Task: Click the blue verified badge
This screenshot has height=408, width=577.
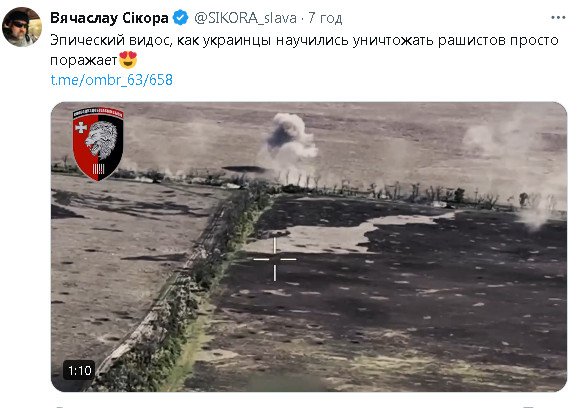Action: (180, 18)
